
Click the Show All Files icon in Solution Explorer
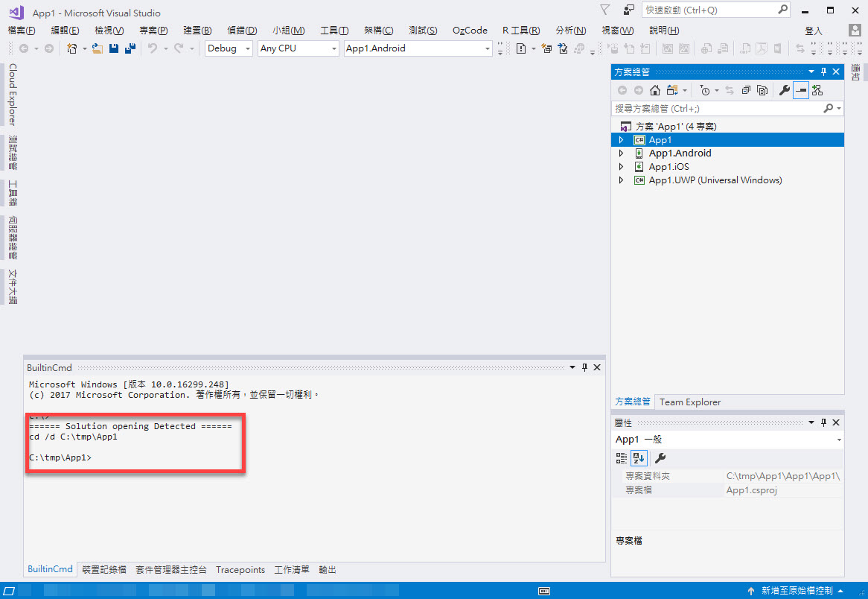762,90
